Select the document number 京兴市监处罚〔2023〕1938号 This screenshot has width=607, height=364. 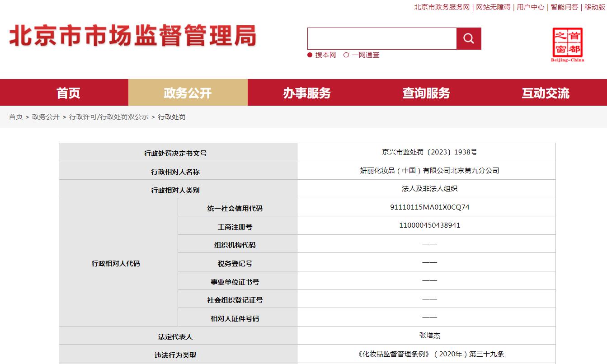pos(429,152)
